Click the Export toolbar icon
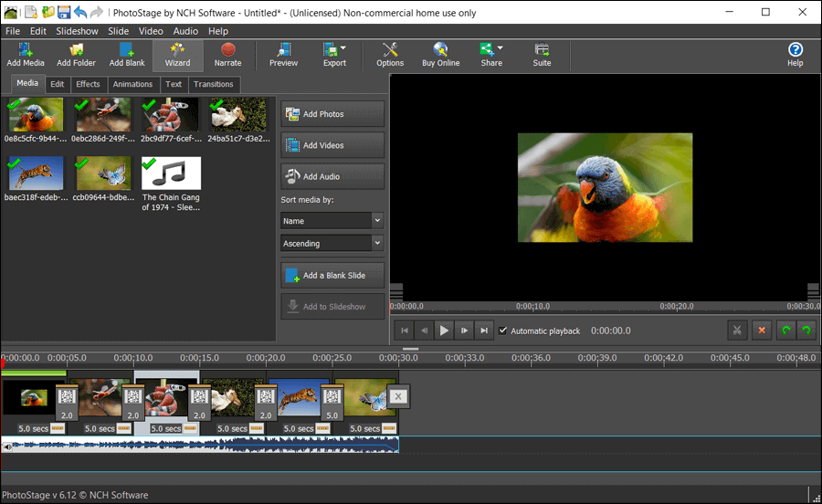Viewport: 822px width, 504px height. point(331,50)
